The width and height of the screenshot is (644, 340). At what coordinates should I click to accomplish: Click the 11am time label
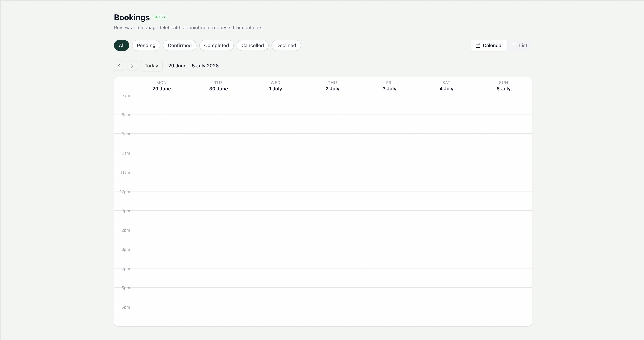[x=125, y=173]
